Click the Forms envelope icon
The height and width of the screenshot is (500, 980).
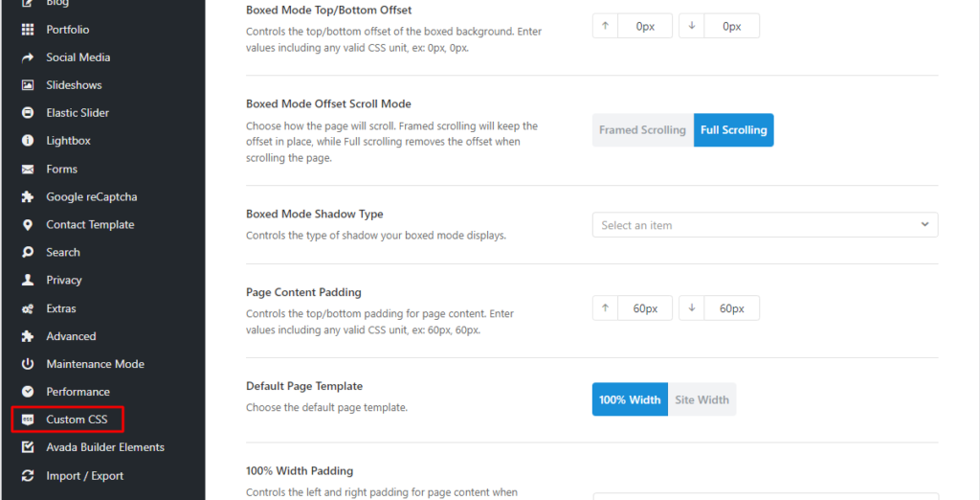coord(28,169)
